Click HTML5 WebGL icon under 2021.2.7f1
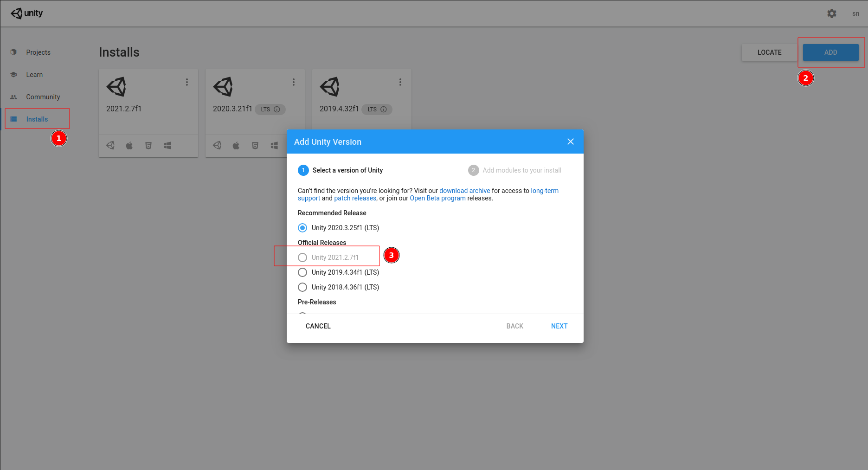868x470 pixels. pyautogui.click(x=148, y=146)
